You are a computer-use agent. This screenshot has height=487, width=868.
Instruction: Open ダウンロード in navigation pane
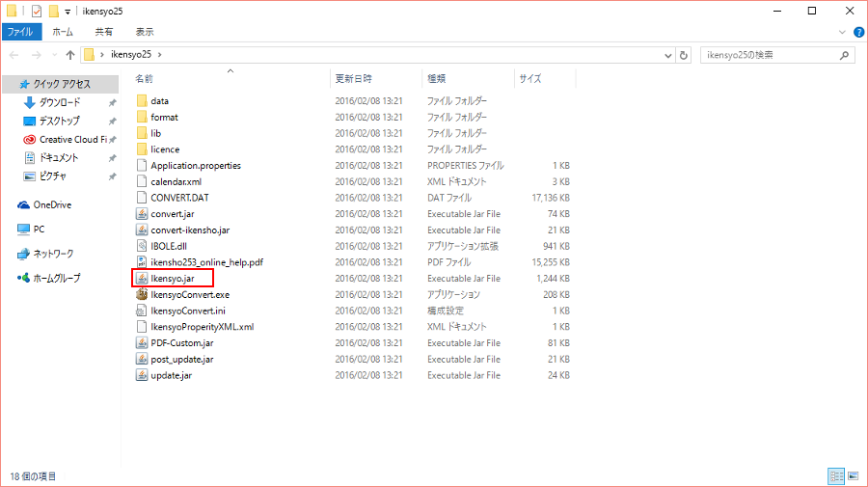point(60,102)
